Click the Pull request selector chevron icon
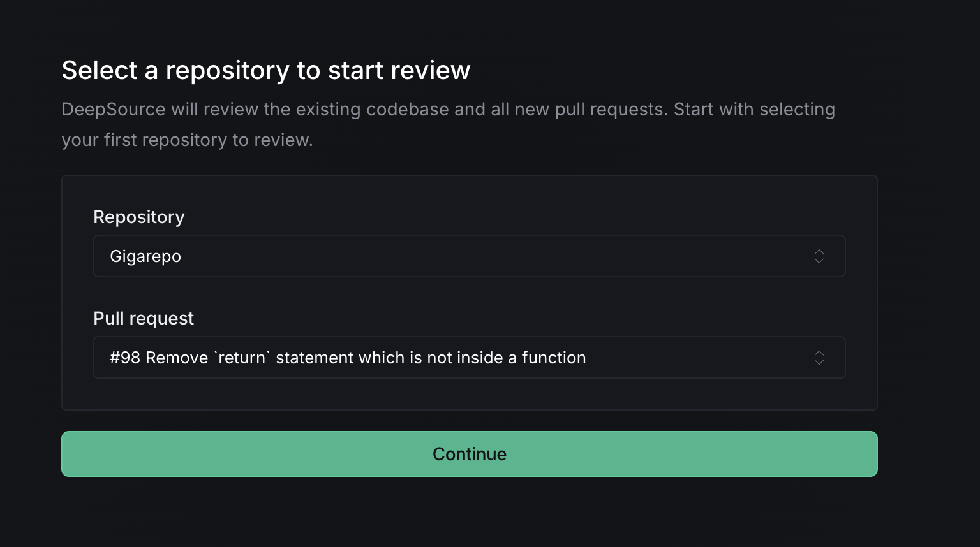 click(x=819, y=358)
